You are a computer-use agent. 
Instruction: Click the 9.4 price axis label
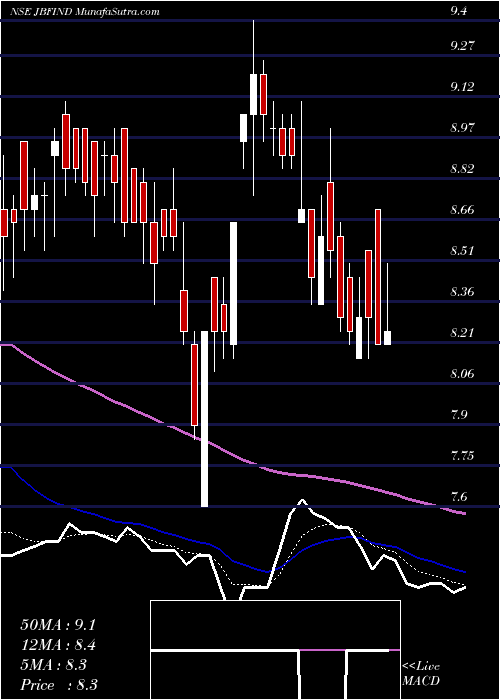pos(459,12)
